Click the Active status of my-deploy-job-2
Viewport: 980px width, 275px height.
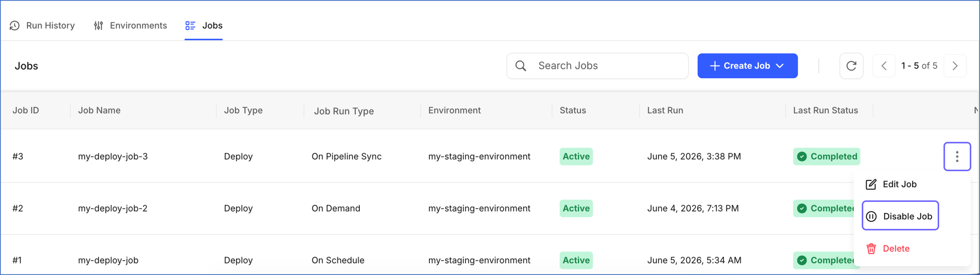coord(576,209)
